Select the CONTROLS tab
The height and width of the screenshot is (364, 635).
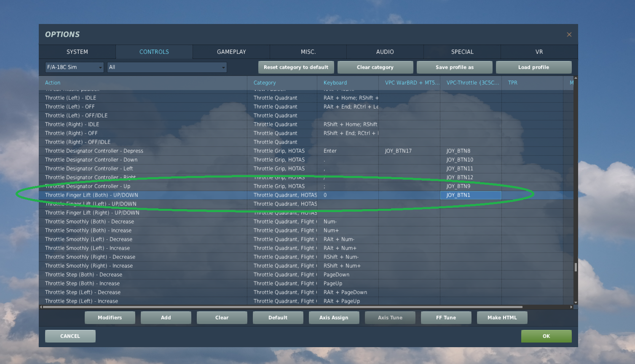tap(154, 52)
